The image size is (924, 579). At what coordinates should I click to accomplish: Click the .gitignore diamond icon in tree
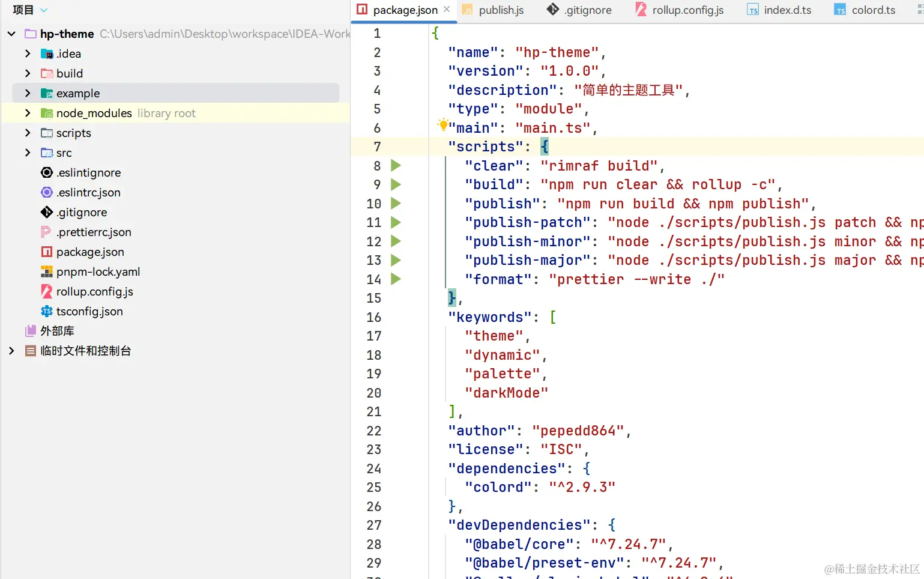[47, 212]
